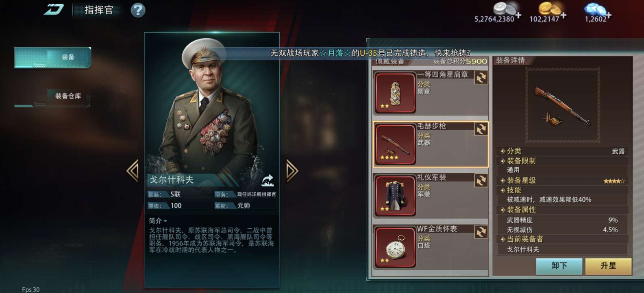Click the 升星 button

[x=608, y=266]
